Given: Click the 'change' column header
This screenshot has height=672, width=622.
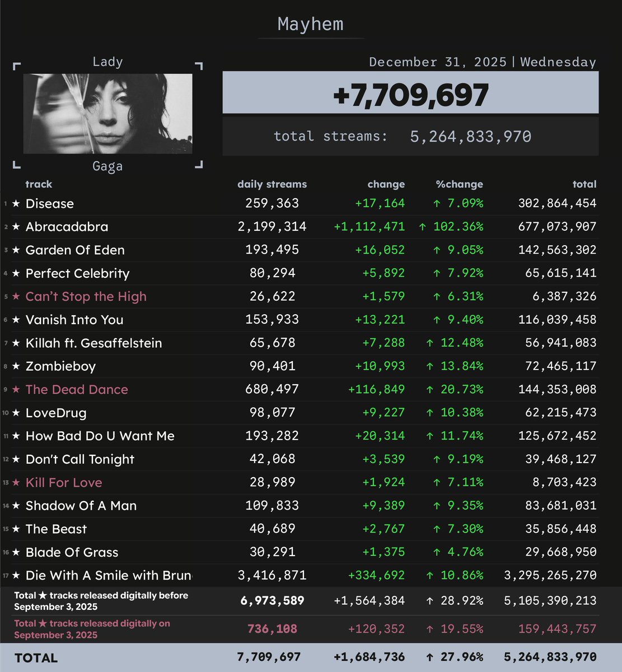Looking at the screenshot, I should click(386, 184).
